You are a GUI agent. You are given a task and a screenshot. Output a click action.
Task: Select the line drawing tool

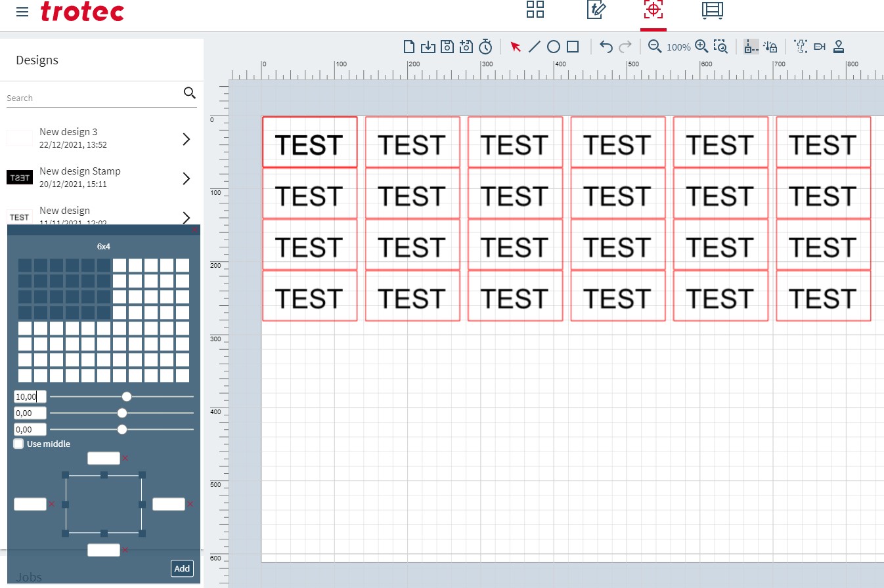pyautogui.click(x=535, y=47)
